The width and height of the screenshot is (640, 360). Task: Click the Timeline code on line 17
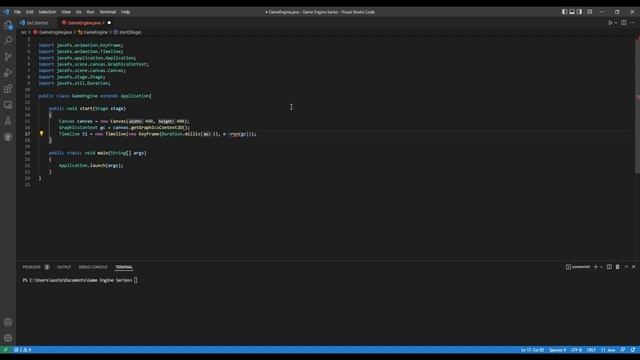[158, 134]
